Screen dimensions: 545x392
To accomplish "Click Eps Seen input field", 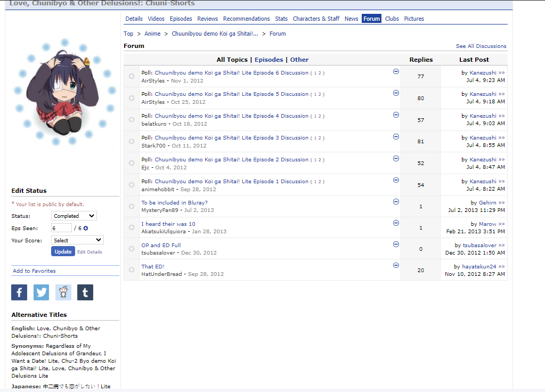I will click(61, 228).
